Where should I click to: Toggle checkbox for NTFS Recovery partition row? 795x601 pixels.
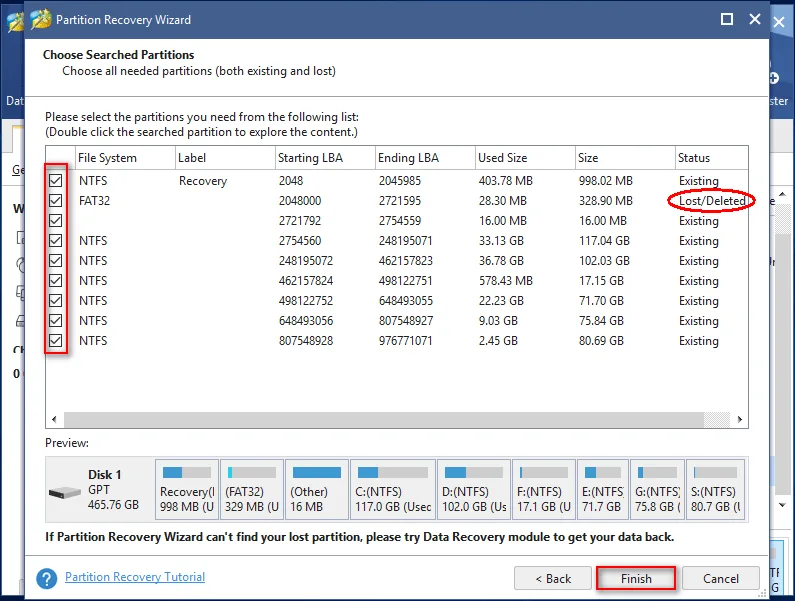(56, 181)
